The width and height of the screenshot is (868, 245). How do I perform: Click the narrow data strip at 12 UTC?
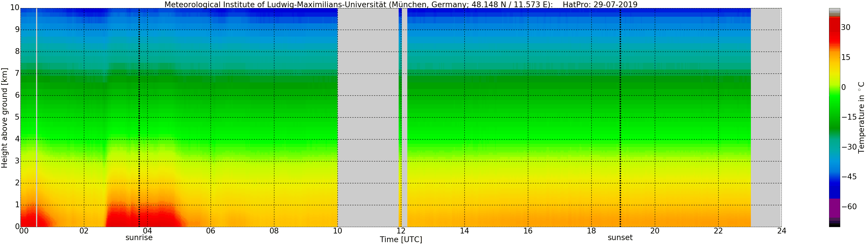[400, 117]
